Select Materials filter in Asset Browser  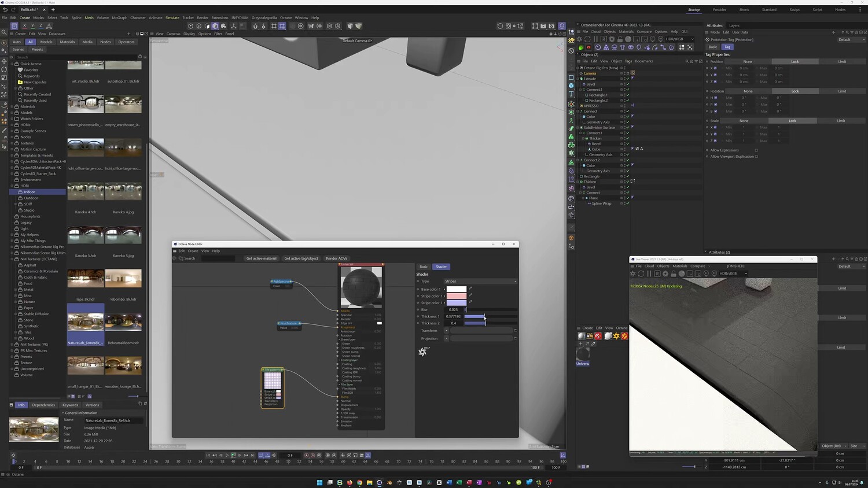click(x=67, y=42)
